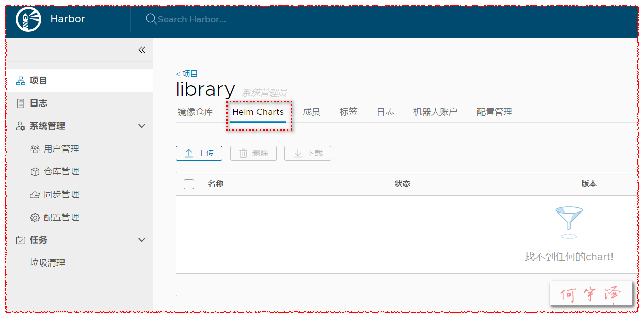Screen dimensions: 644x318
Task: Click the 任务 tasks calendar icon
Action: point(21,240)
